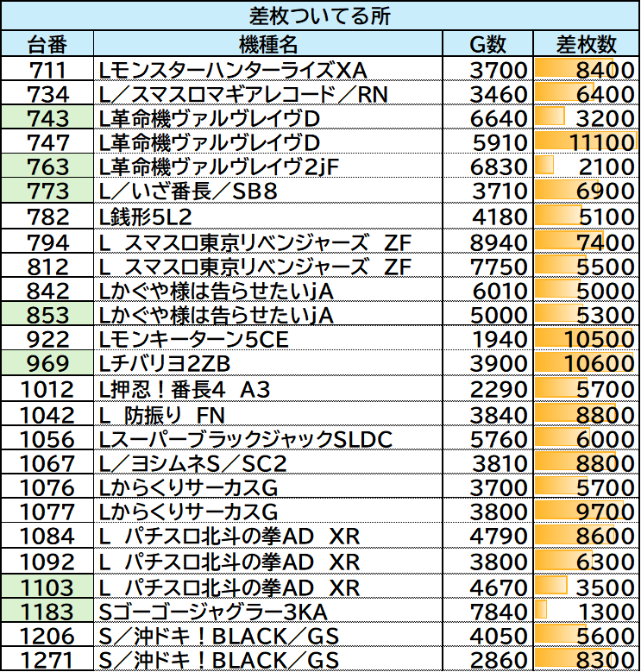The width and height of the screenshot is (641, 672).
Task: Select the 機種名 column header
Action: point(267,44)
